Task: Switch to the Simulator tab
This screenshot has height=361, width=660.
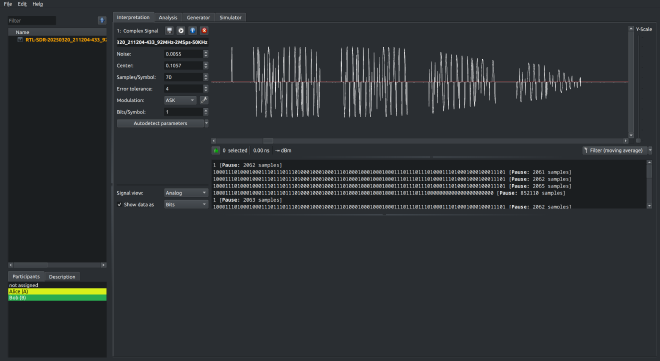Action: [230, 18]
